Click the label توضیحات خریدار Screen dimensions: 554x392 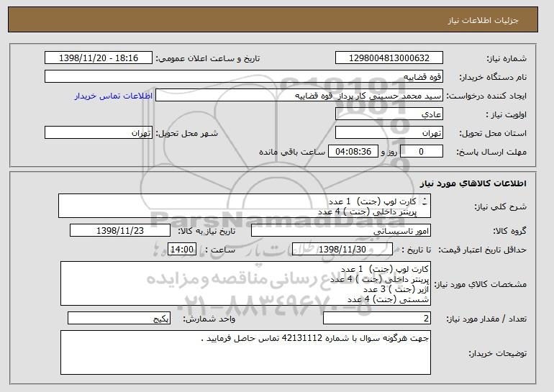coord(497,352)
